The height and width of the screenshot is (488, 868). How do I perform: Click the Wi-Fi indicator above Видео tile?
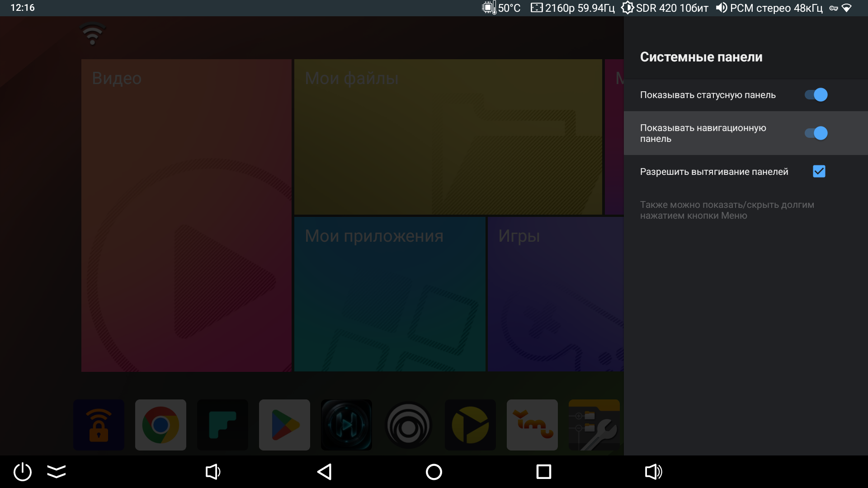[x=92, y=34]
